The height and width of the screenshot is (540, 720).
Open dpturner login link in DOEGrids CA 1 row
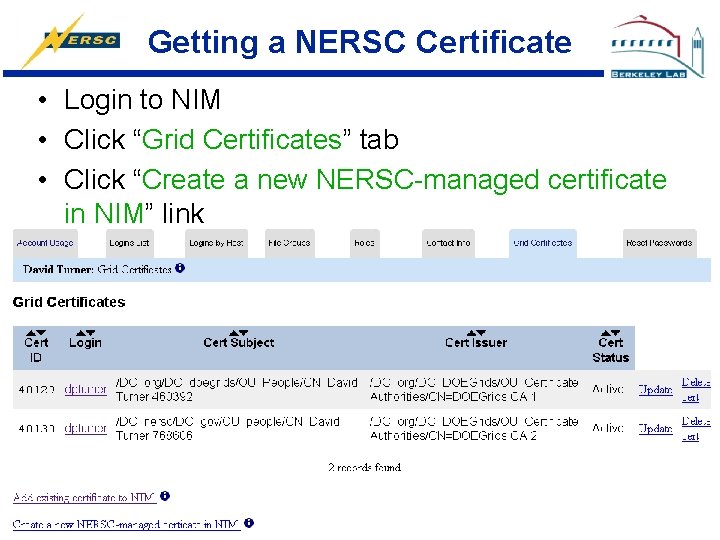click(x=85, y=389)
